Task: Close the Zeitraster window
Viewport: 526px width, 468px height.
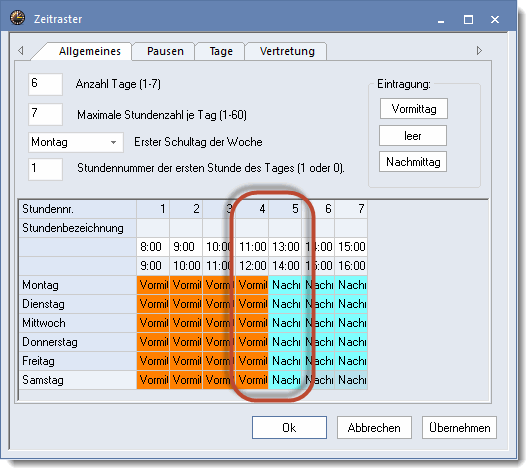Action: click(495, 19)
